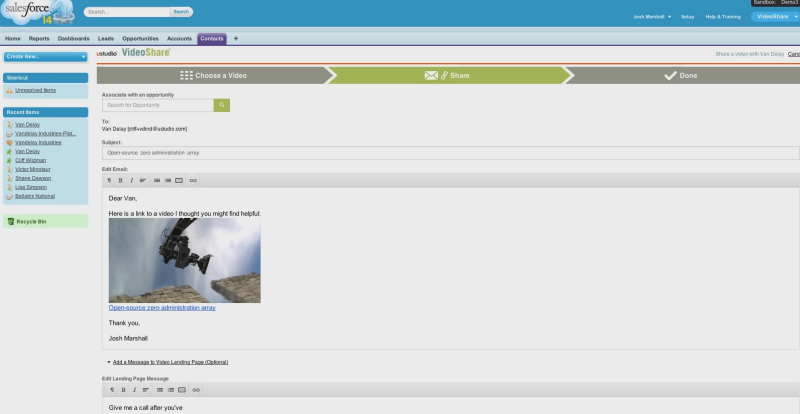800x414 pixels.
Task: Insert unordered list in Edit Email toolbar
Action: [x=157, y=180]
